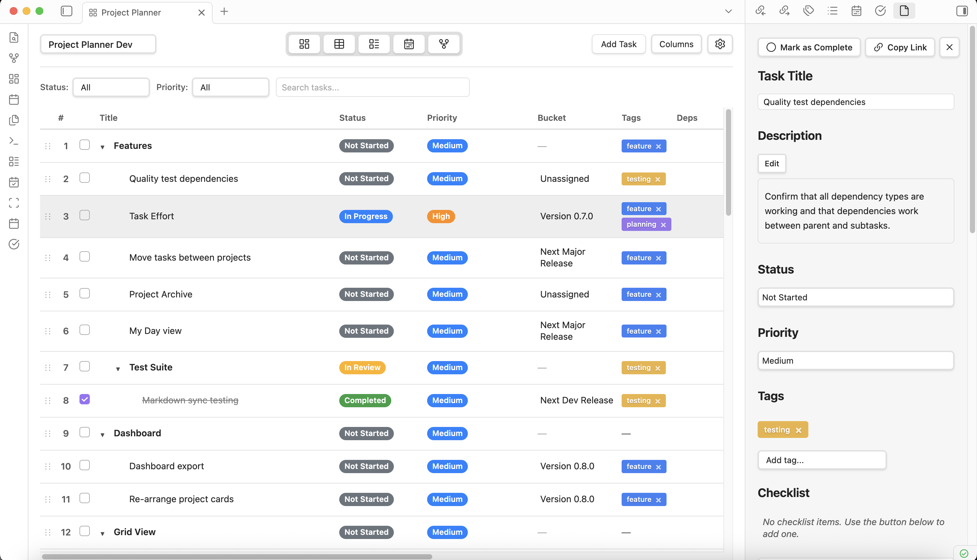This screenshot has width=977, height=560.
Task: Click the Search tasks input field
Action: (372, 87)
